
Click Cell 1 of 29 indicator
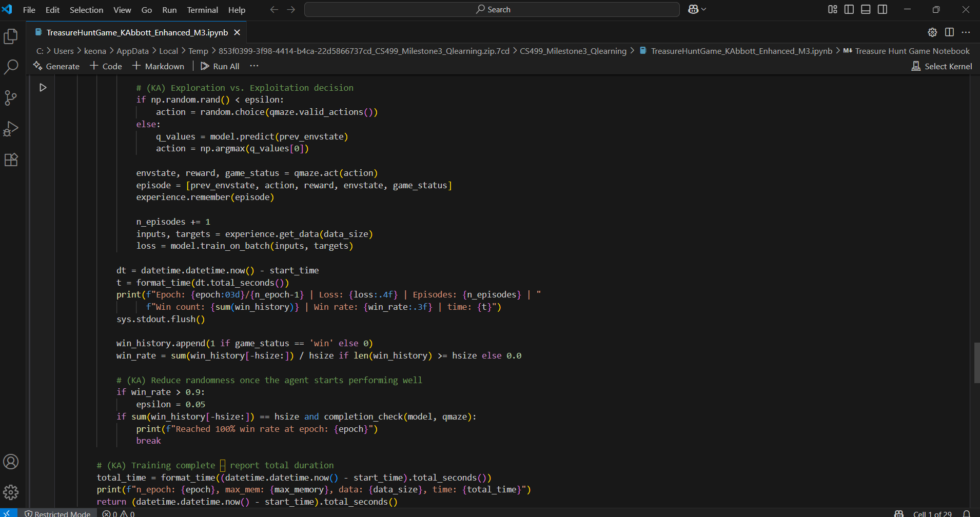(932, 513)
